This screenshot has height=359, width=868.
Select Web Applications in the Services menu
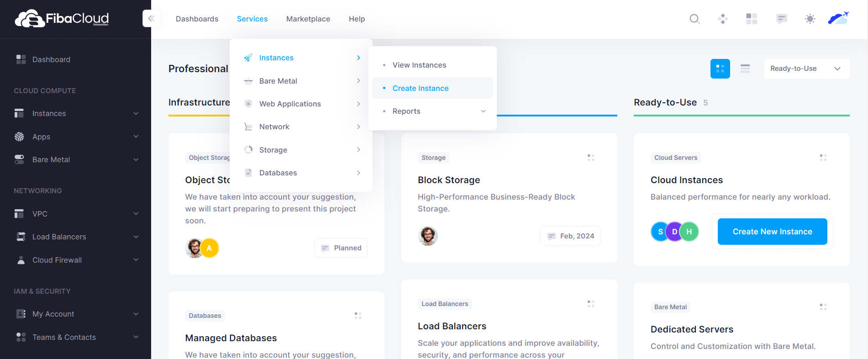point(301,104)
